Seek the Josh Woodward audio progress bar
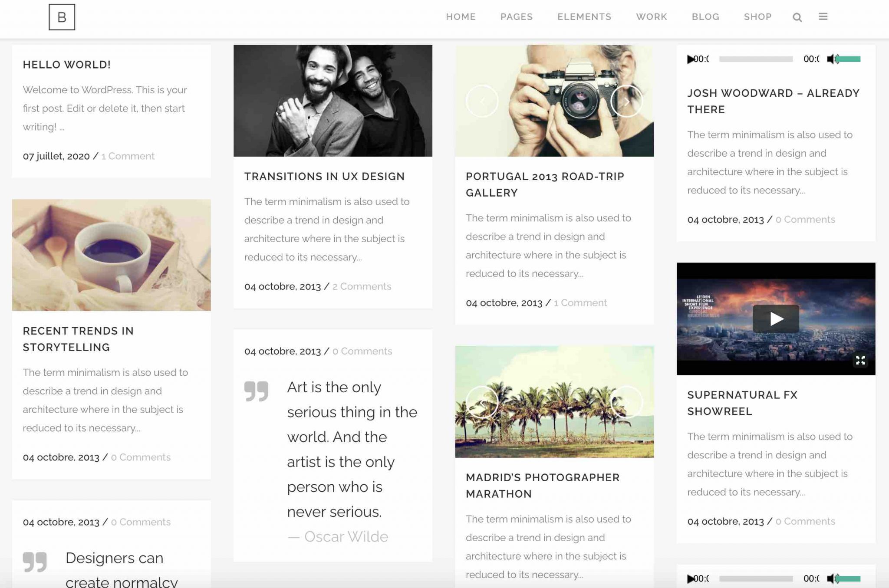Image resolution: width=889 pixels, height=588 pixels. click(x=756, y=59)
